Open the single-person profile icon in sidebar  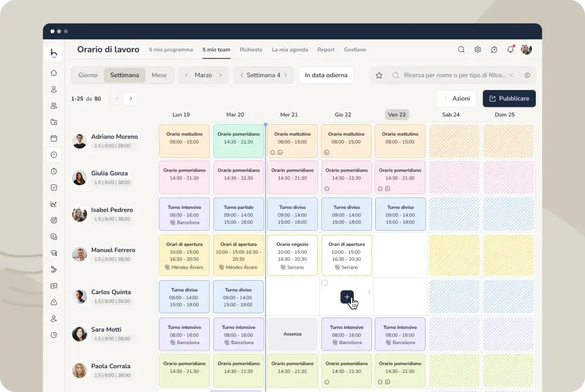(x=54, y=89)
